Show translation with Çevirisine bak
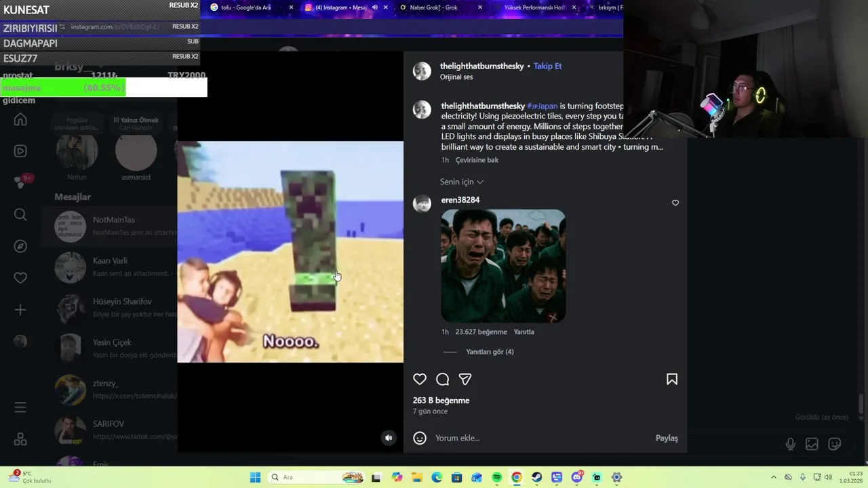The image size is (868, 488). point(477,160)
